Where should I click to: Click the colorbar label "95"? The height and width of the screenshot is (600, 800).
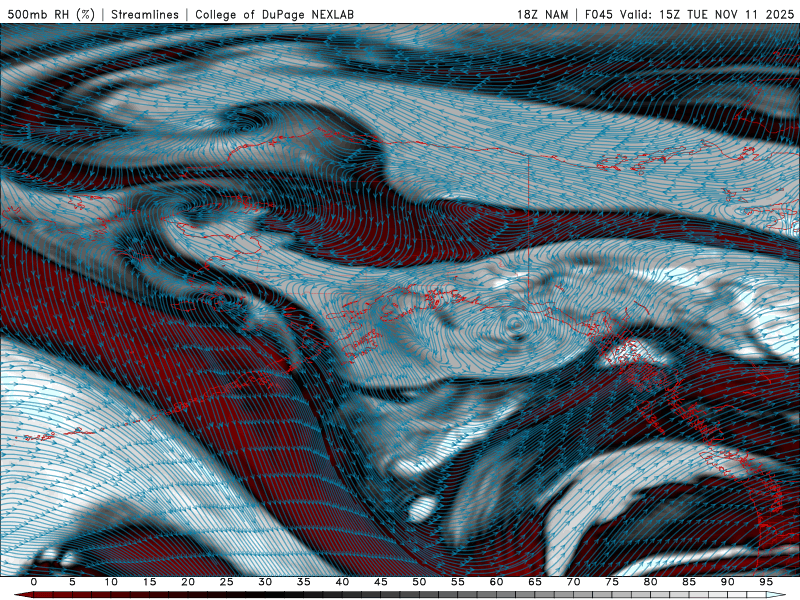[x=766, y=582]
